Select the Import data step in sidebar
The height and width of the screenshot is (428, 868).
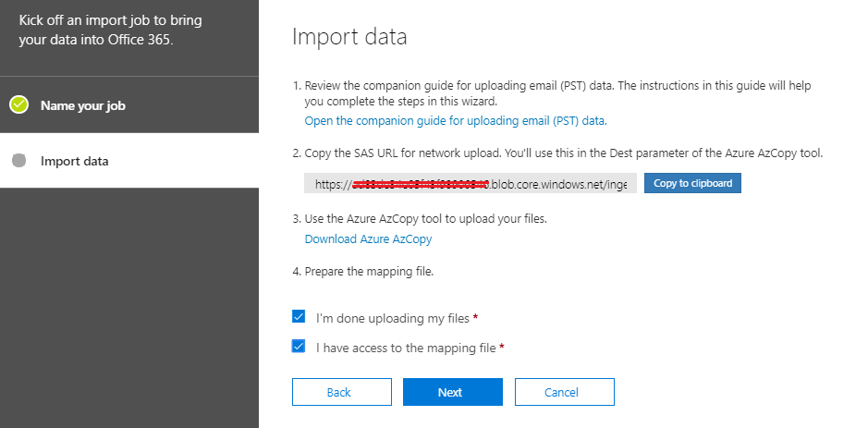[74, 161]
